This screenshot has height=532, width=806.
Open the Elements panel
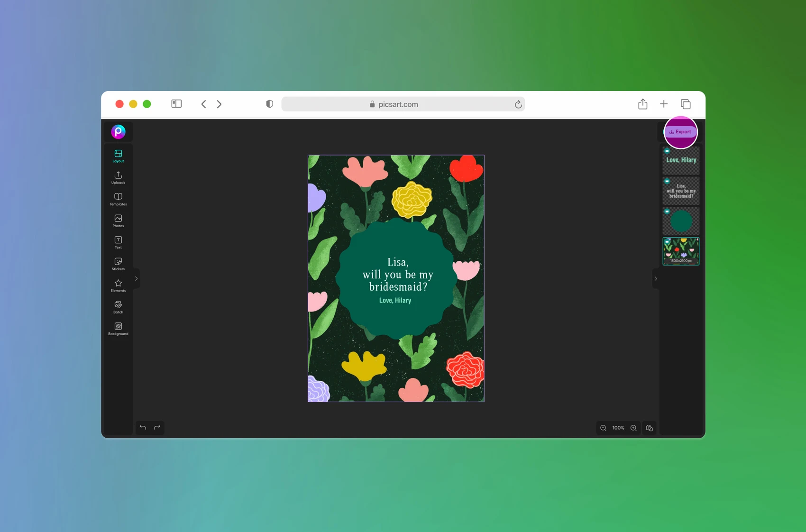click(118, 285)
